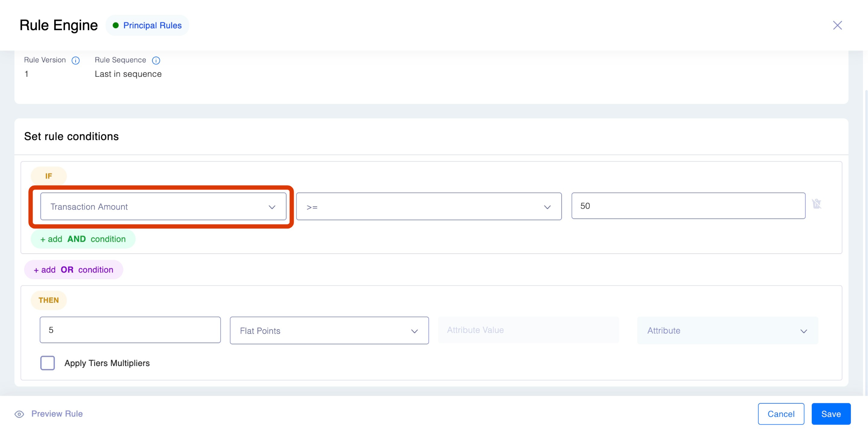Click the Save button
Screen dimensions: 868x432
pyautogui.click(x=831, y=414)
